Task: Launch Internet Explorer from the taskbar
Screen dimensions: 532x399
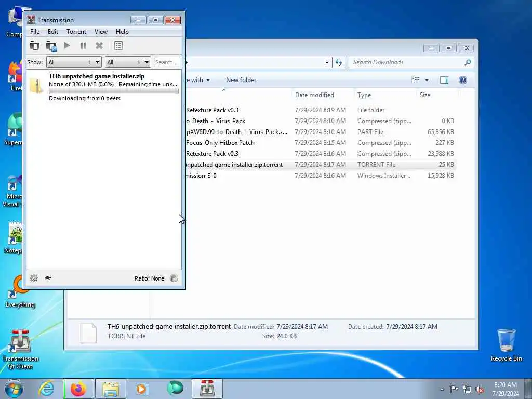Action: (x=46, y=389)
